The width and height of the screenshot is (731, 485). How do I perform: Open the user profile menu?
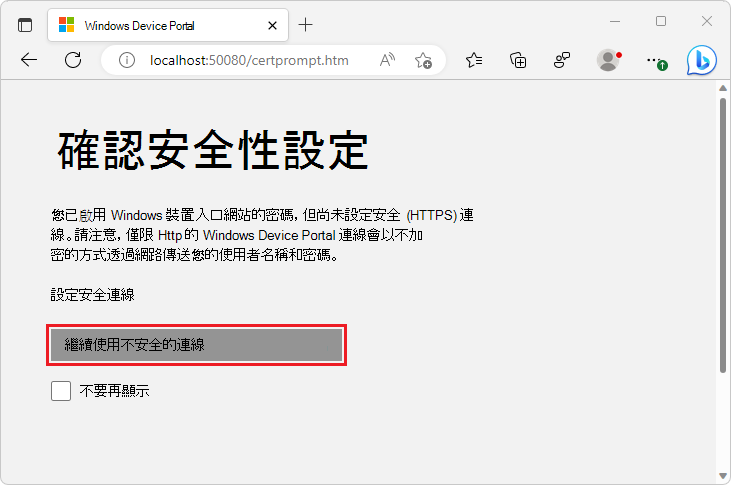point(608,60)
